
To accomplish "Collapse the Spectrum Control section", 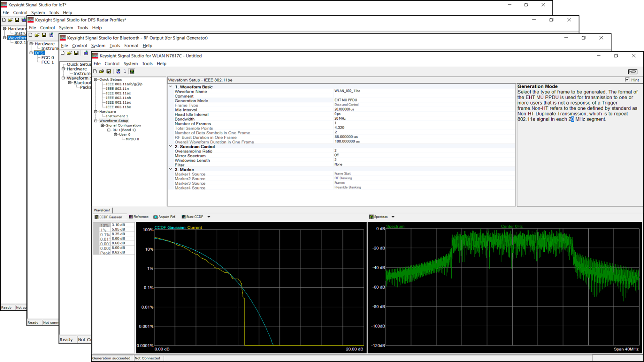I will coord(170,146).
